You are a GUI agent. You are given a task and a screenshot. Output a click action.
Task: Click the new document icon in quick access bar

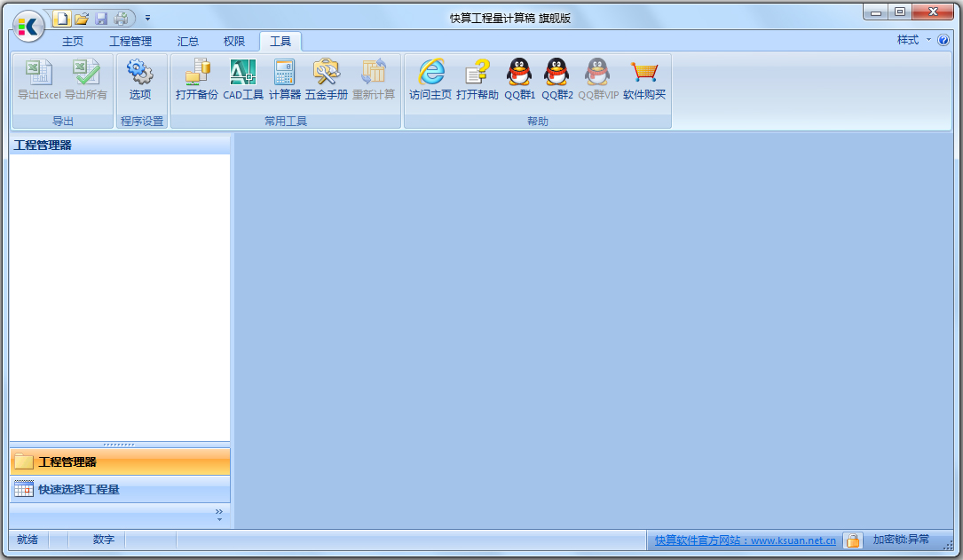[61, 18]
